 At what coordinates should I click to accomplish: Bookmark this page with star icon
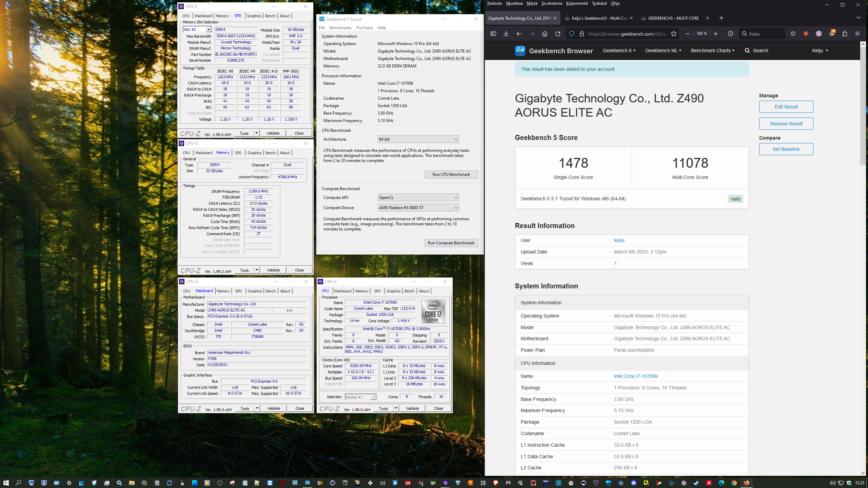(674, 34)
